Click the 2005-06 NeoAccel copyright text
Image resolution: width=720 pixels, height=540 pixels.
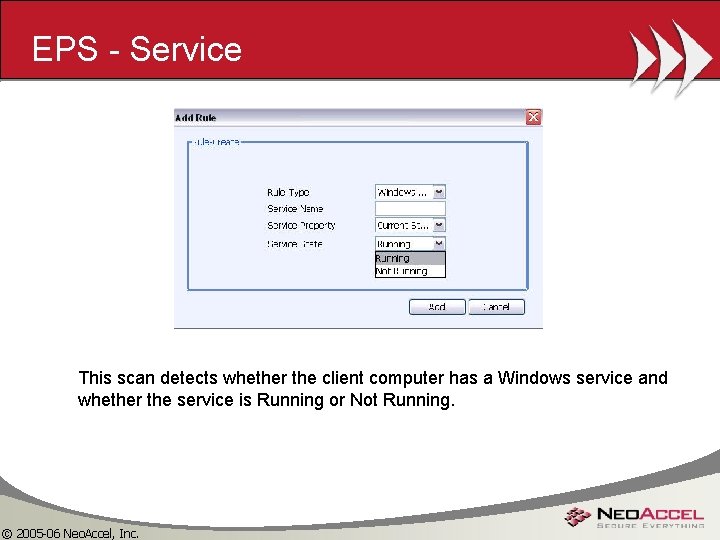pyautogui.click(x=70, y=533)
